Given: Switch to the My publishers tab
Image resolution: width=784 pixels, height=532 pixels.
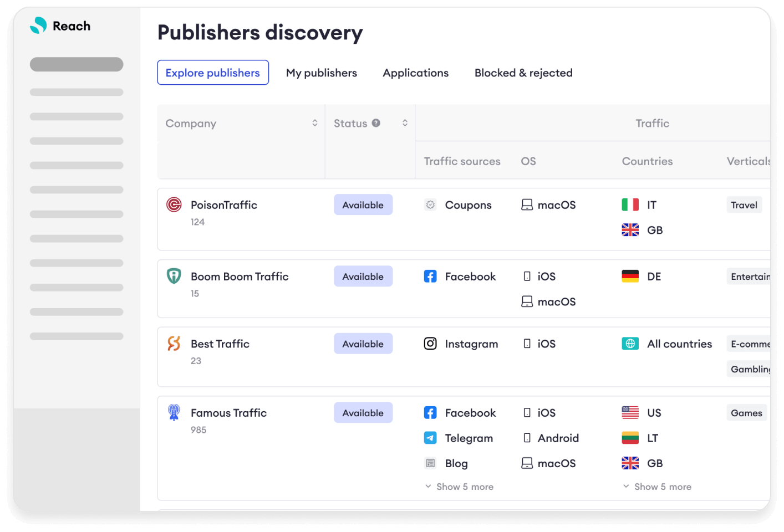Looking at the screenshot, I should (x=322, y=73).
